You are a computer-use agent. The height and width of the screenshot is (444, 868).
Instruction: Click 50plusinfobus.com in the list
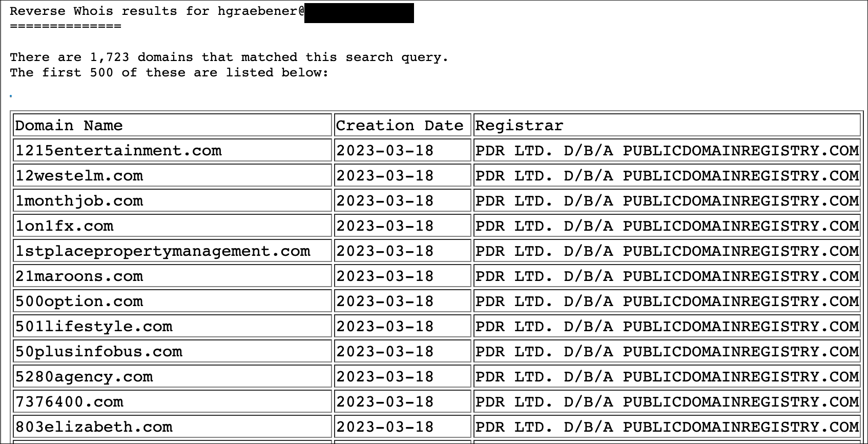coord(98,352)
